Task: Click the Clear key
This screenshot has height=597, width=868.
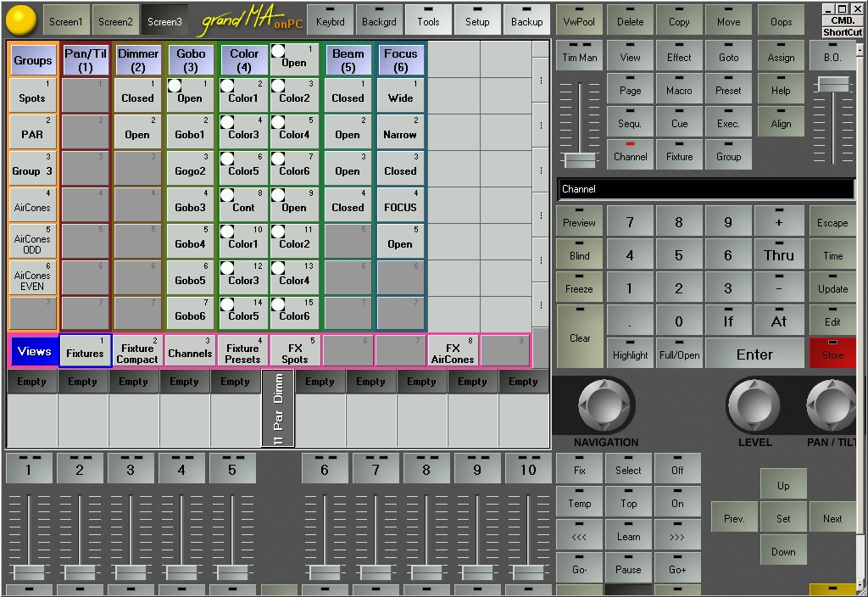Action: click(x=579, y=336)
